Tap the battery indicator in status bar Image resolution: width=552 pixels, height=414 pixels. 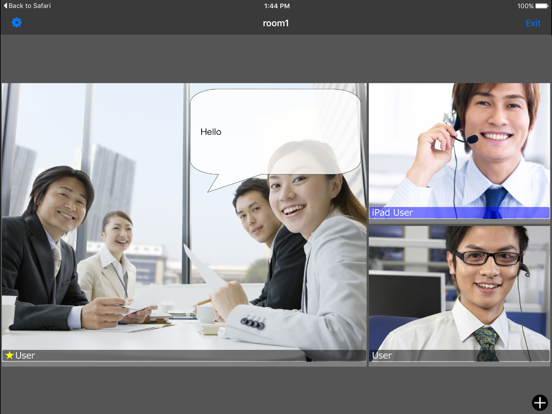point(542,6)
